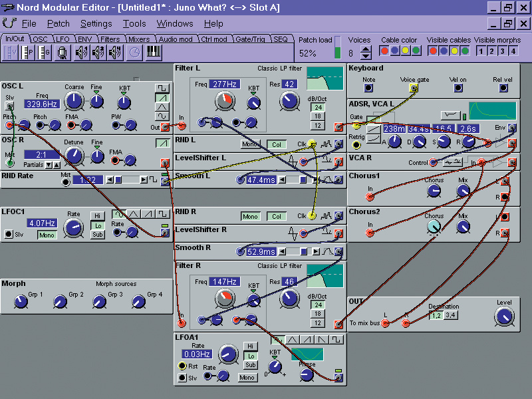Select the red cable color swatch
The image size is (532, 399).
pyautogui.click(x=385, y=51)
